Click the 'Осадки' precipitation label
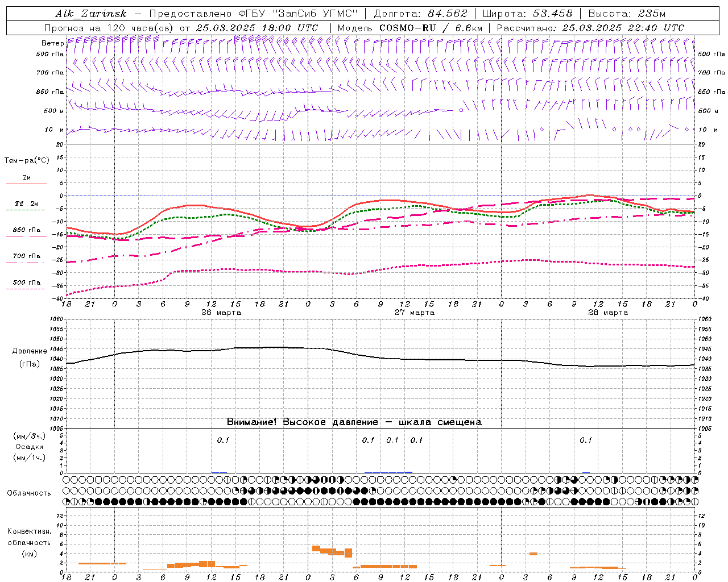This screenshot has width=728, height=582. (x=29, y=447)
